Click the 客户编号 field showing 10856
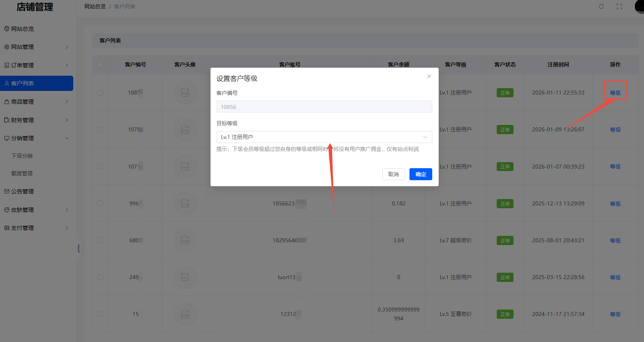The image size is (644, 342). click(x=324, y=107)
